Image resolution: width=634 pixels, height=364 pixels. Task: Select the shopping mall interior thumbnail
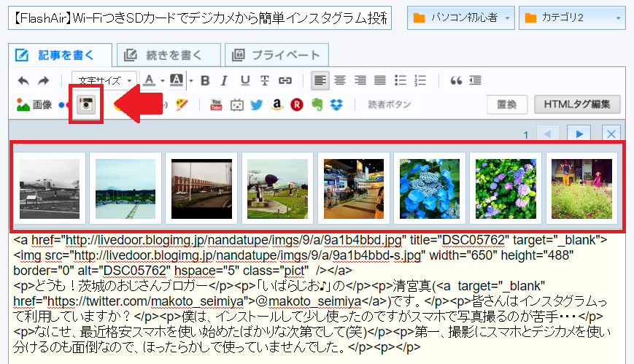click(353, 188)
